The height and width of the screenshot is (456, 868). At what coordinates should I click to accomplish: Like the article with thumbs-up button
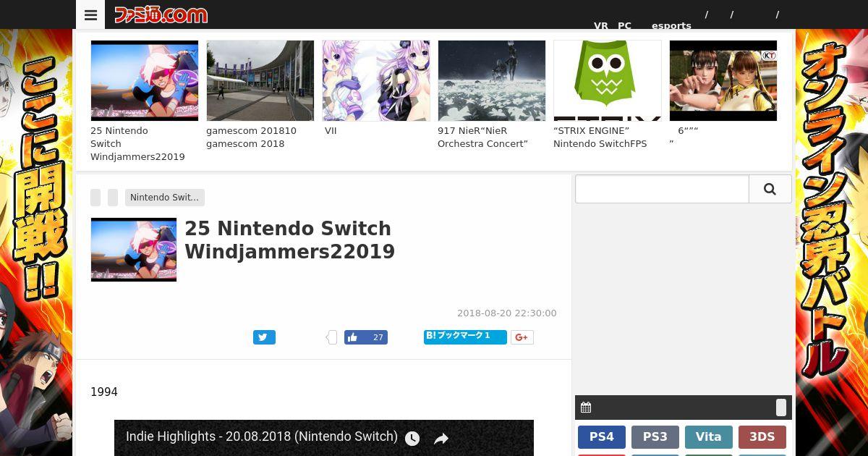[x=365, y=337]
